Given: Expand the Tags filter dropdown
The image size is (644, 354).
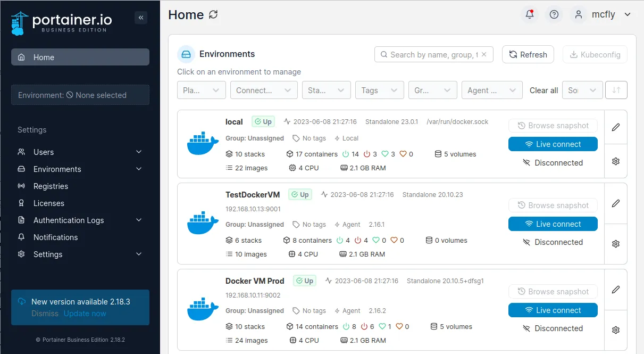Looking at the screenshot, I should (379, 90).
